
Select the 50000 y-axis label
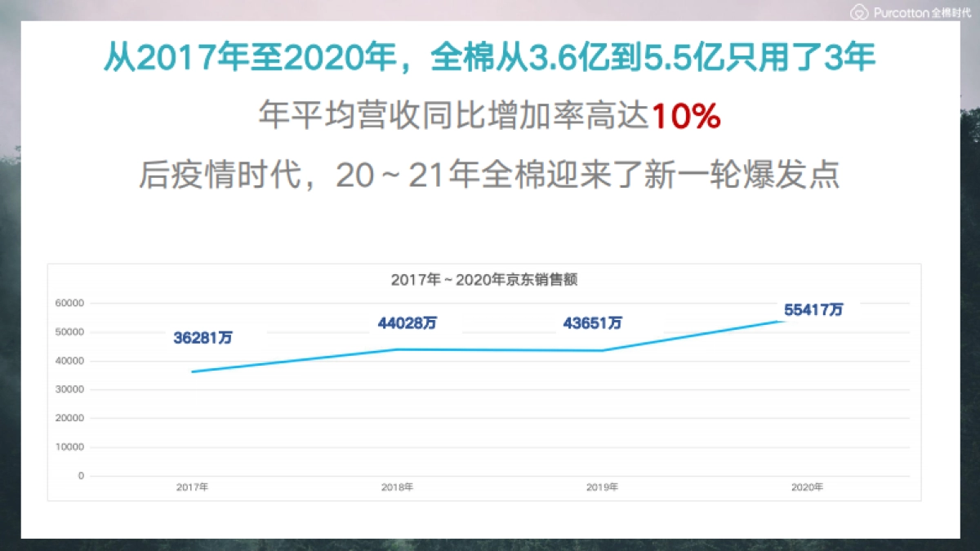pyautogui.click(x=69, y=332)
